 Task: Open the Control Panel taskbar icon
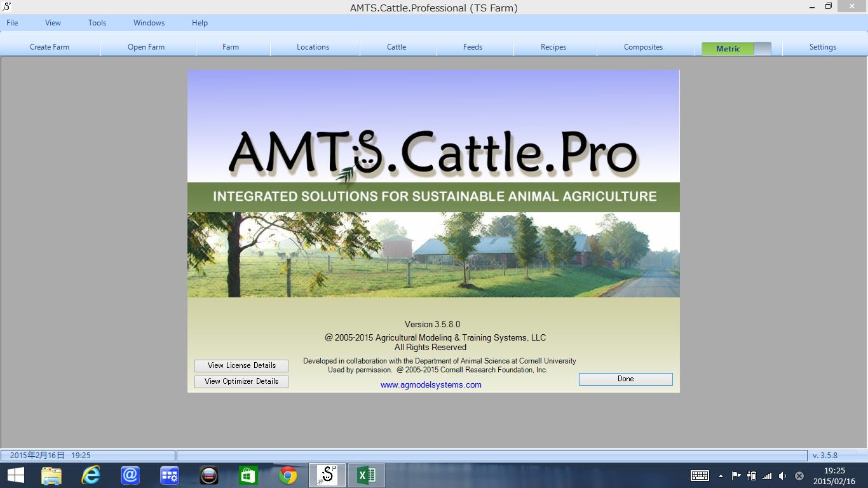(x=170, y=475)
